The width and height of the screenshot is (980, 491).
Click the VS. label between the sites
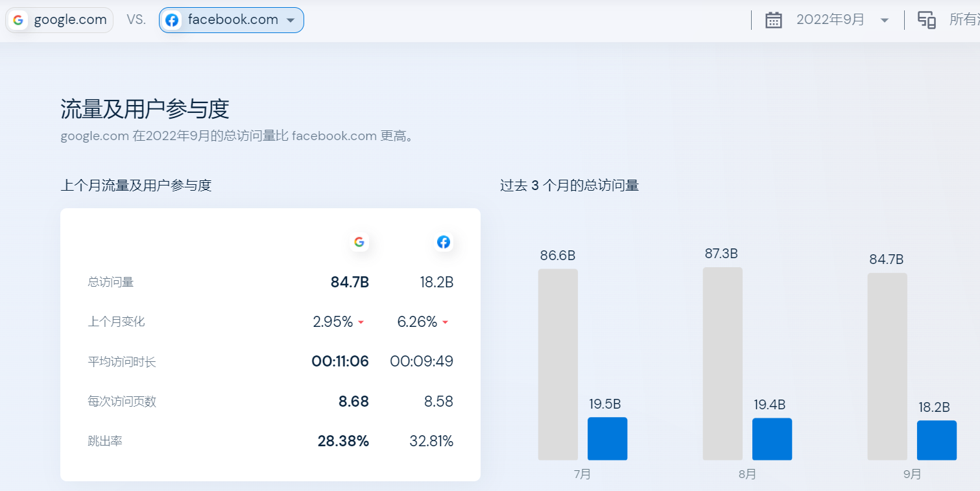pos(136,20)
